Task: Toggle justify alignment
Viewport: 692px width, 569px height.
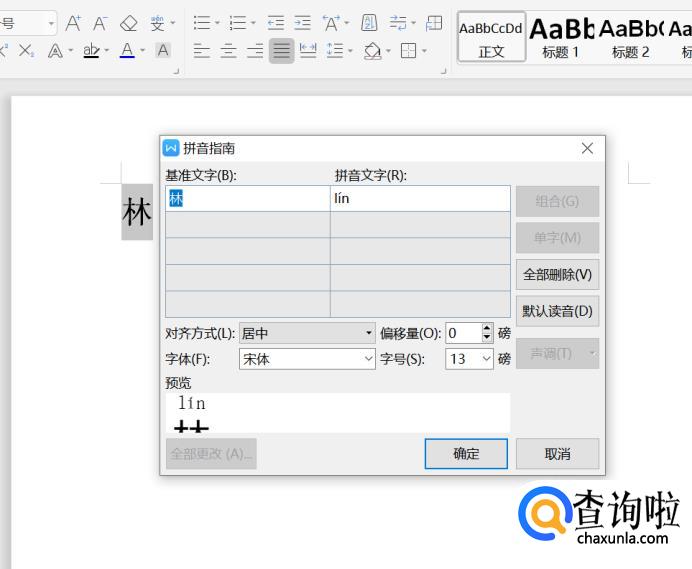Action: [x=282, y=51]
